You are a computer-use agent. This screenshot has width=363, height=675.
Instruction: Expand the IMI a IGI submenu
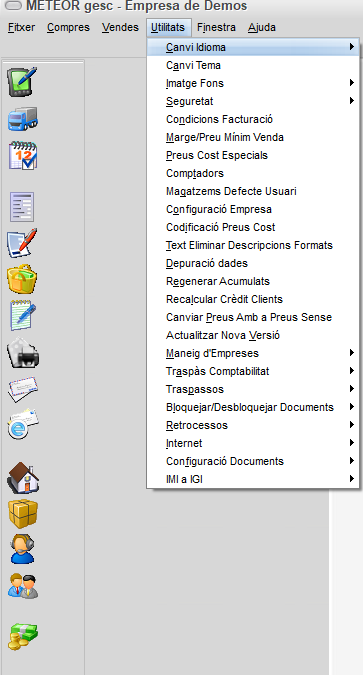253,479
